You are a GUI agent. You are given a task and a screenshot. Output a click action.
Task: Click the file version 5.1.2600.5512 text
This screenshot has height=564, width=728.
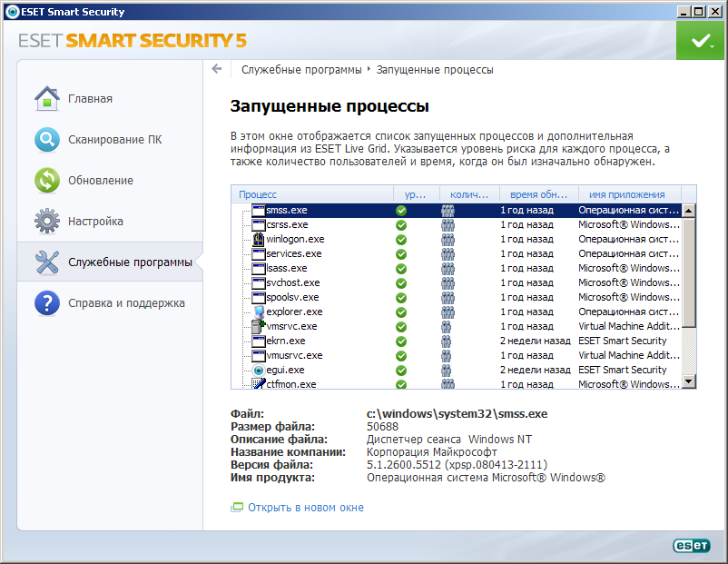pos(457,465)
